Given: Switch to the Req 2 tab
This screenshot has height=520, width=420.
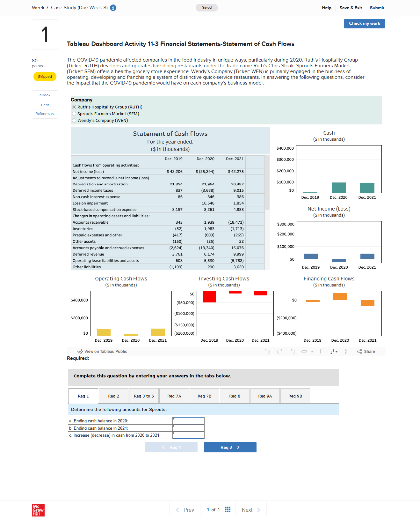Looking at the screenshot, I should point(114,396).
